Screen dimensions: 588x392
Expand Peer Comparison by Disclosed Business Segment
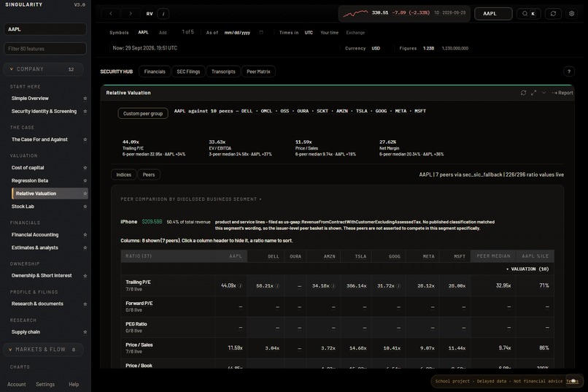click(191, 199)
